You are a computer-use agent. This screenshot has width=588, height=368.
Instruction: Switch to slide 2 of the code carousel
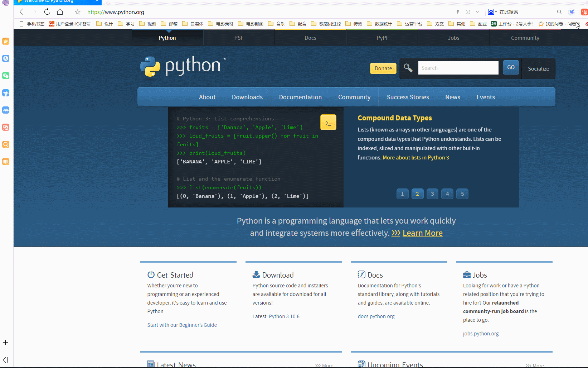(417, 194)
